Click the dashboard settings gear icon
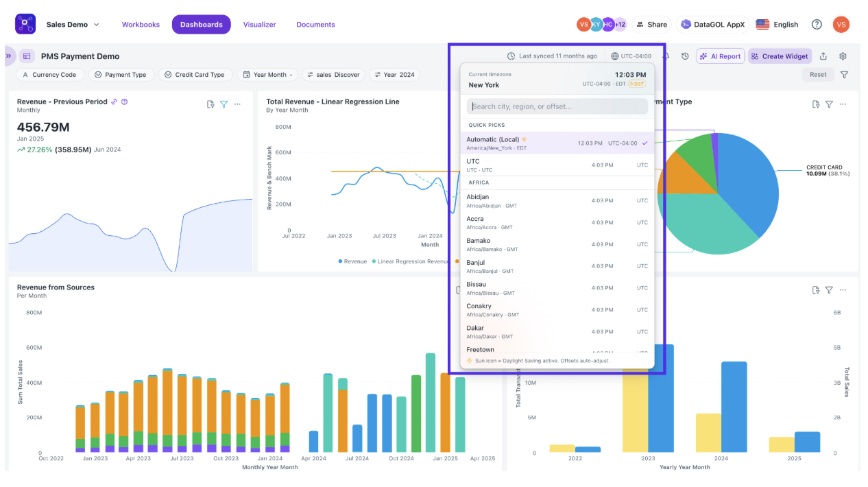This screenshot has height=487, width=868. [843, 56]
